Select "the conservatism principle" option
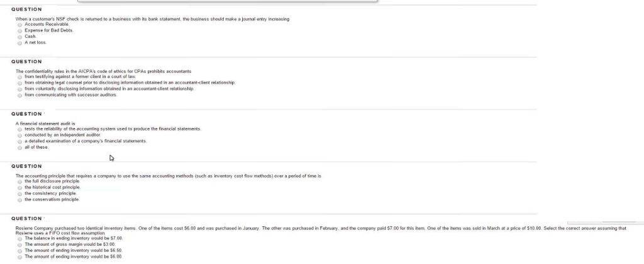The image size is (644, 264). 20,199
